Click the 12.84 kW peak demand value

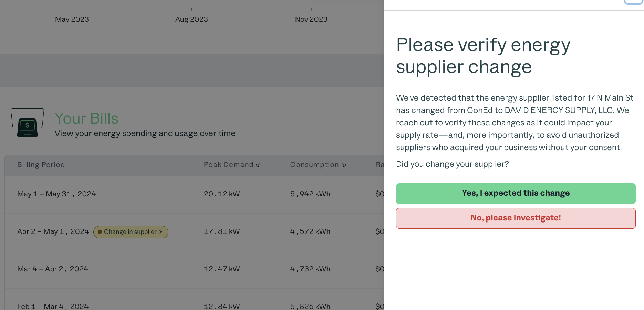click(x=222, y=306)
